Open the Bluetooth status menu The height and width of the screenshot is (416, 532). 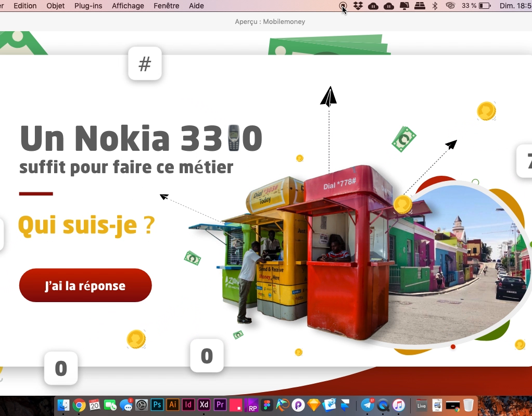tap(435, 6)
